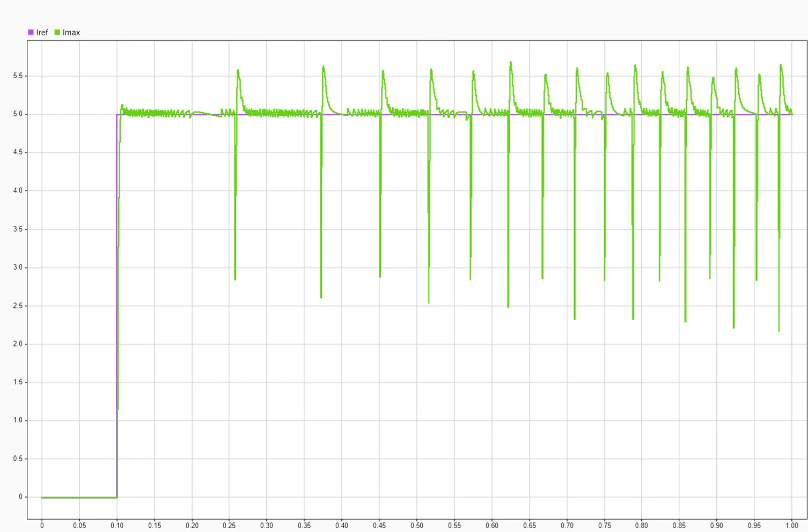The image size is (808, 532).
Task: Click the green Imax legend color swatch
Action: (x=57, y=32)
